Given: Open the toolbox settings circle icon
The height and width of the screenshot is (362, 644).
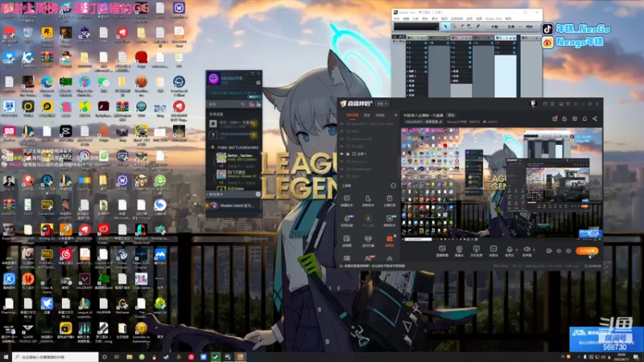Looking at the screenshot, I should tap(393, 186).
